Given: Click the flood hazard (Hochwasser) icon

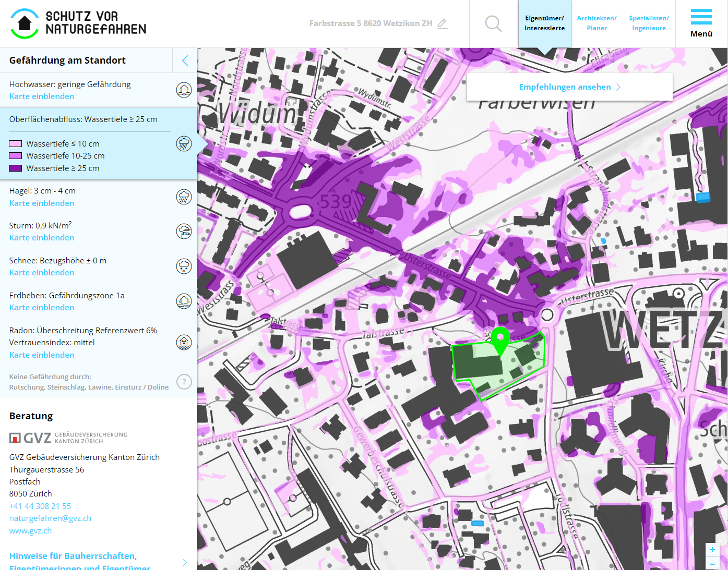Looking at the screenshot, I should tap(184, 90).
